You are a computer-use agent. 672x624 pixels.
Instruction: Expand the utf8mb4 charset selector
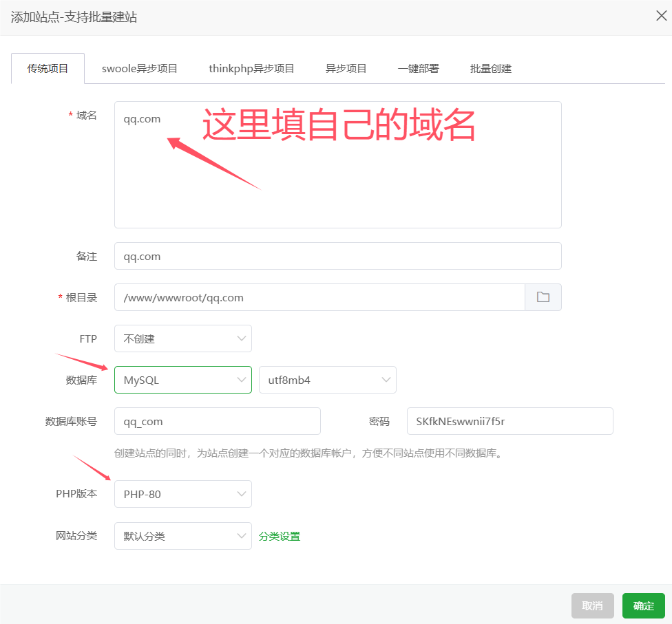(327, 380)
